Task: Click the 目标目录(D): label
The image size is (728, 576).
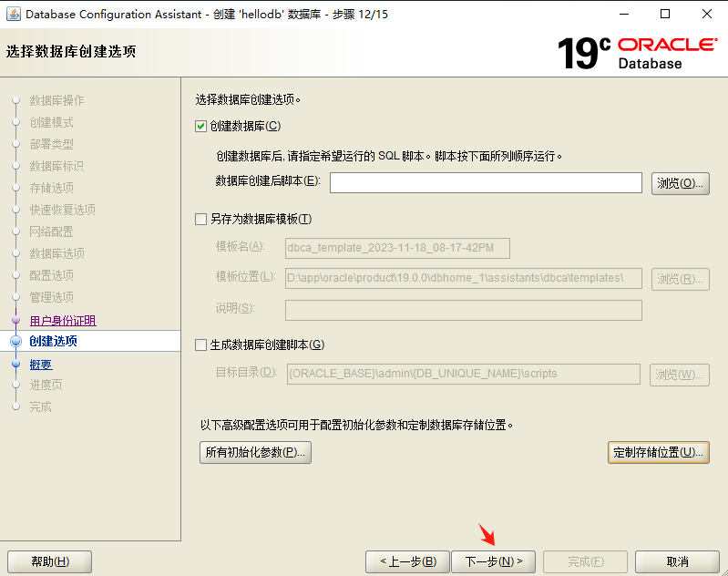Action: [246, 373]
